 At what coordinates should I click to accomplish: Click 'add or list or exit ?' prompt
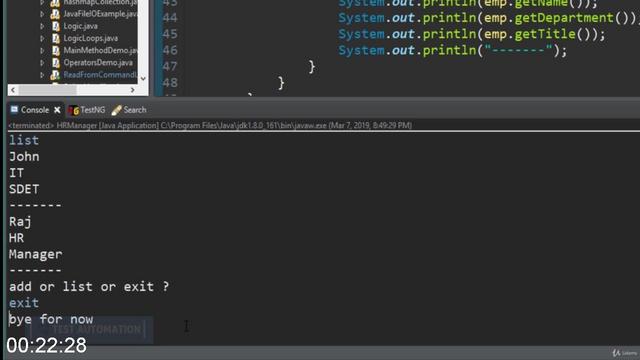click(x=89, y=287)
